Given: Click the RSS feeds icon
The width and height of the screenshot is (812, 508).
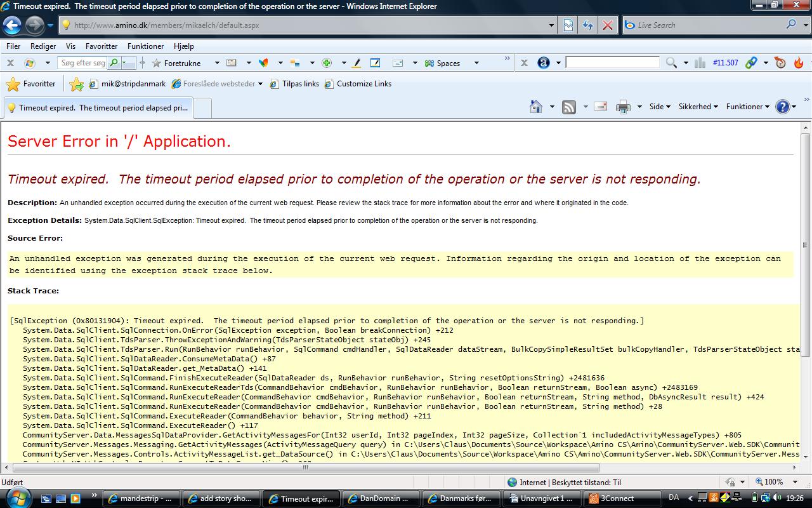Looking at the screenshot, I should point(569,107).
